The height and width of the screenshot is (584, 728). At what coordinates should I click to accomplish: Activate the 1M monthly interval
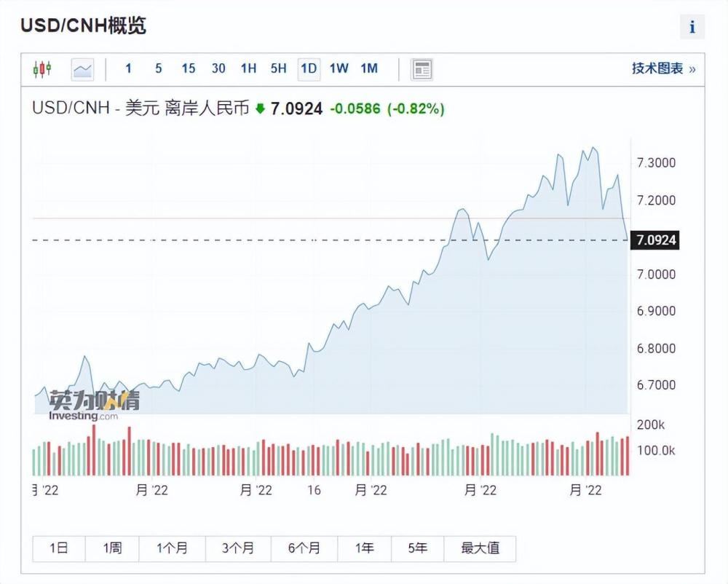coord(368,68)
